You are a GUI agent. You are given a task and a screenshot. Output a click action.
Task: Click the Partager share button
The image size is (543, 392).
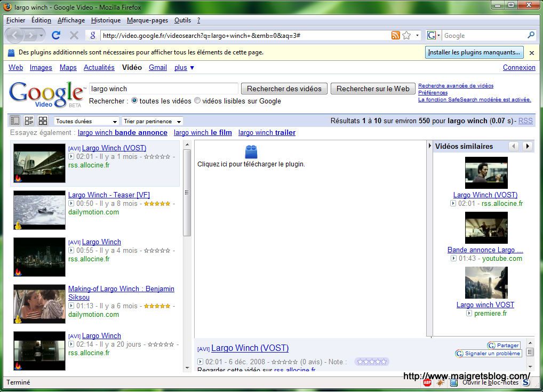(504, 345)
